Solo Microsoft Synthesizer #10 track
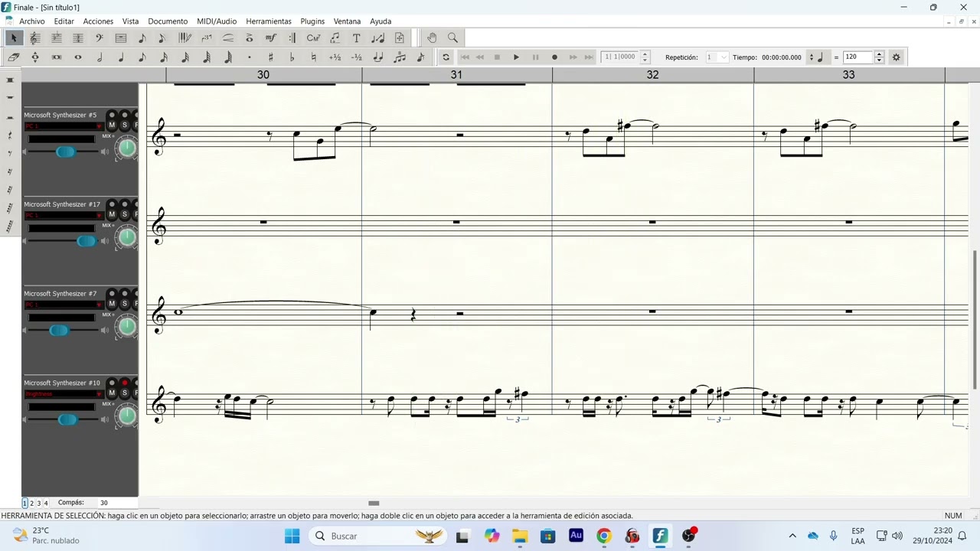The height and width of the screenshot is (551, 980). [125, 393]
